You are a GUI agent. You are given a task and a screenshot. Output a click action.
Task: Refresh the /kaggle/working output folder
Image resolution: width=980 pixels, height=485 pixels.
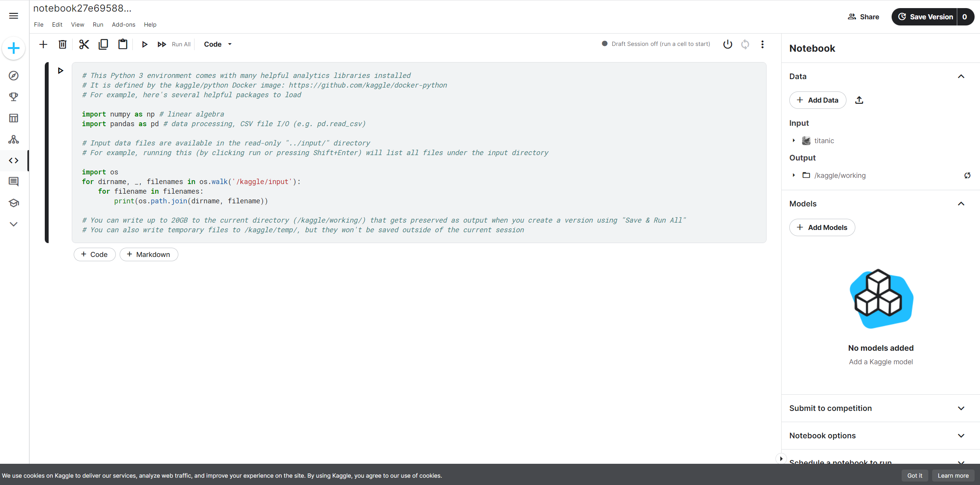point(967,176)
